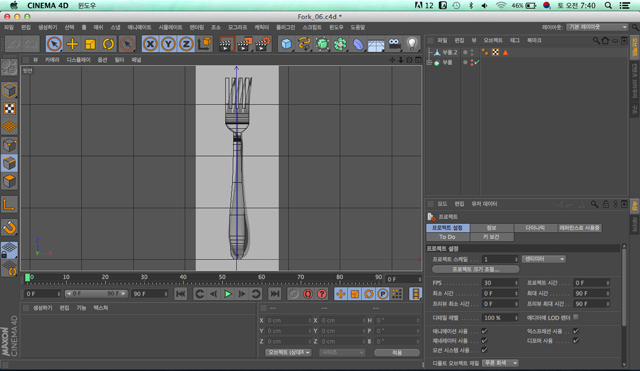Open the 센티미터 units dropdown
The image size is (640, 371).
coord(544,259)
